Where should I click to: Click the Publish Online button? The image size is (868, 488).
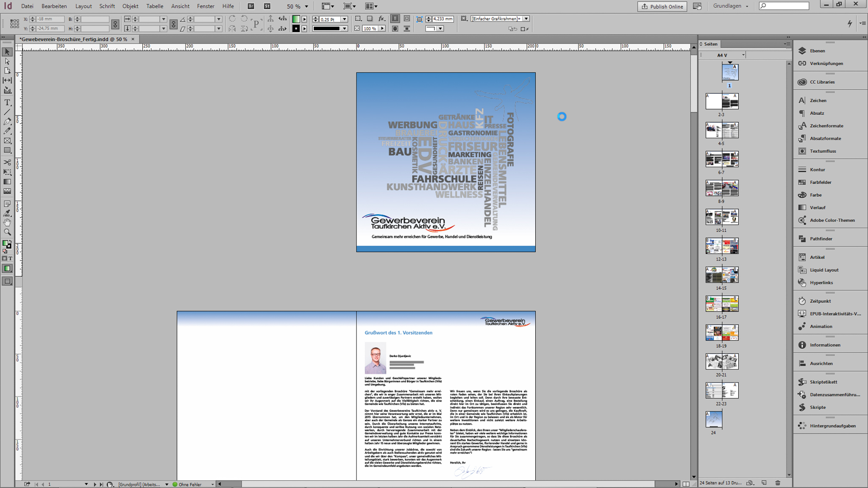(x=662, y=6)
